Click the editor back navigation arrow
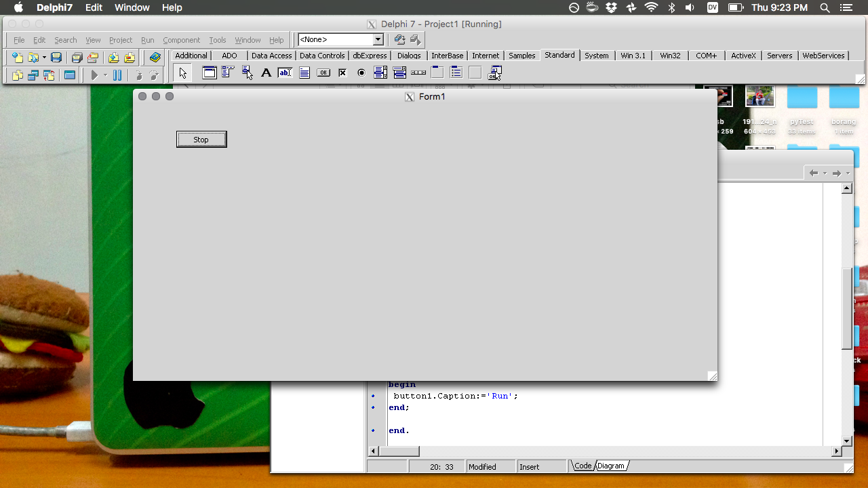The width and height of the screenshot is (868, 488). pos(813,173)
